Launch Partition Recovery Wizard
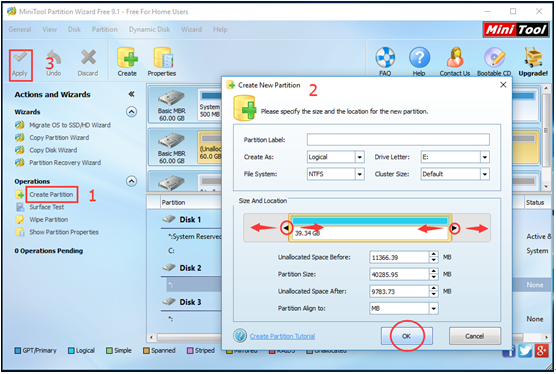This screenshot has height=374, width=556. (65, 163)
